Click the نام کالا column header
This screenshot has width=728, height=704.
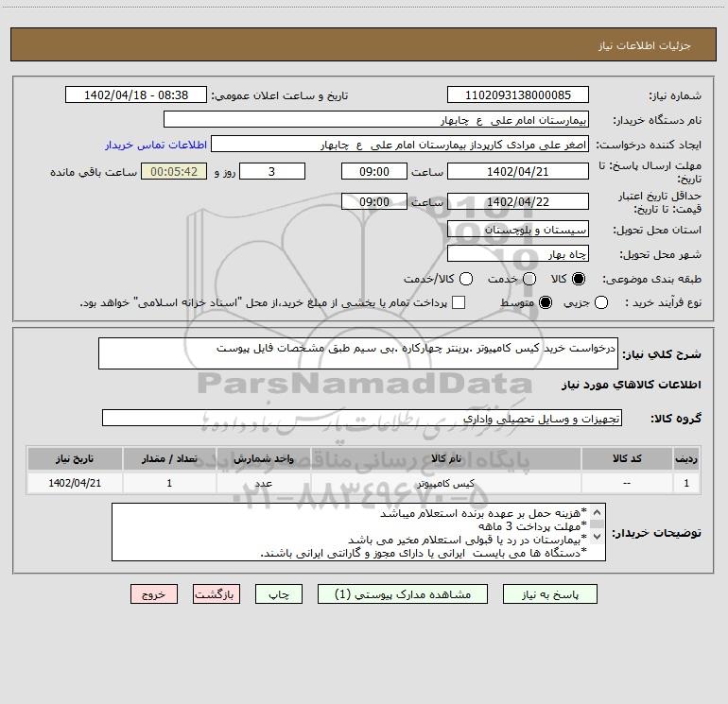point(446,459)
